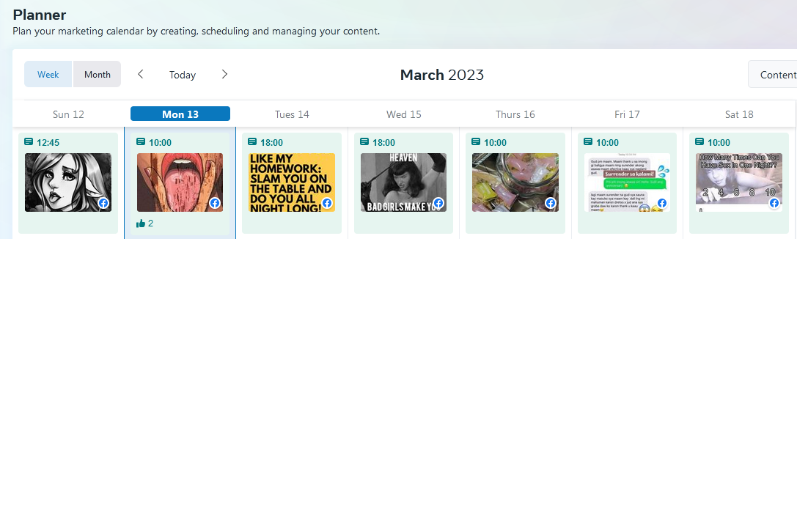
Task: Select the Sun 12 day header
Action: pos(68,114)
